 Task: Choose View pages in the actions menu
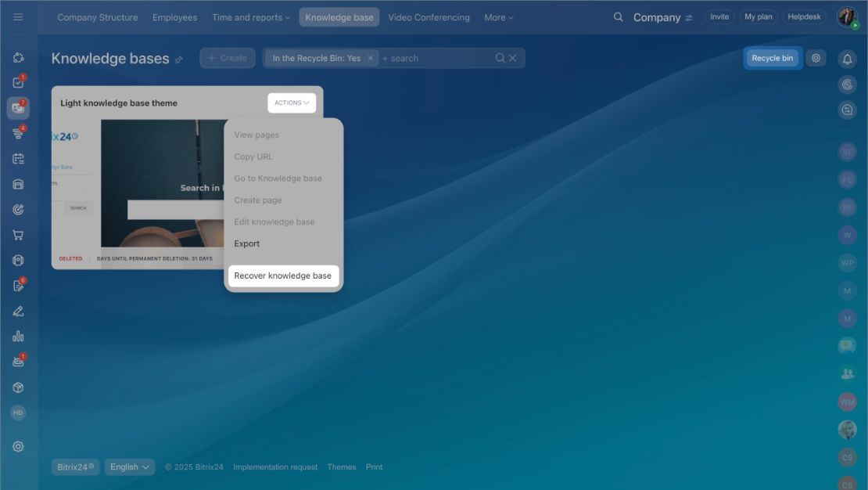[x=256, y=135]
